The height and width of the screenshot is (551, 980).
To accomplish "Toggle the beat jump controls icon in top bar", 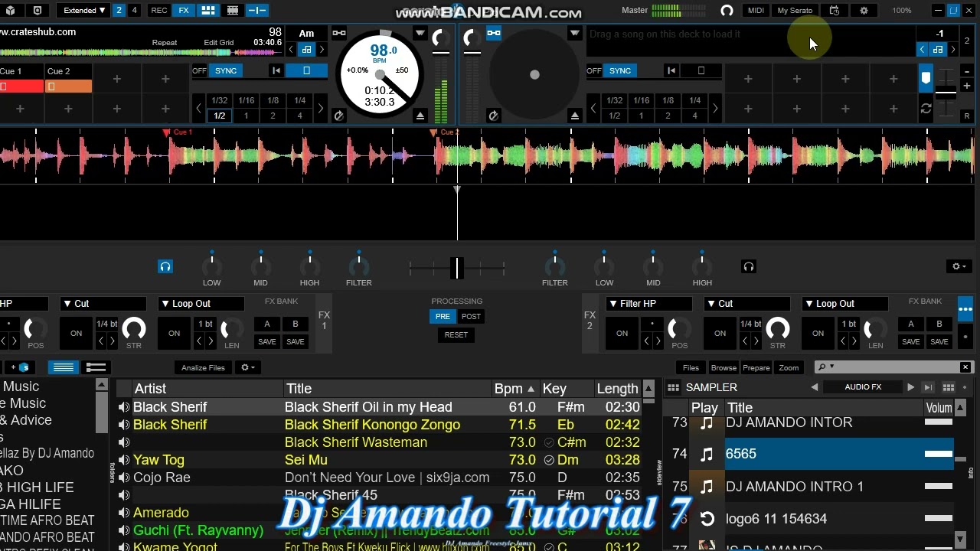I will (x=257, y=11).
